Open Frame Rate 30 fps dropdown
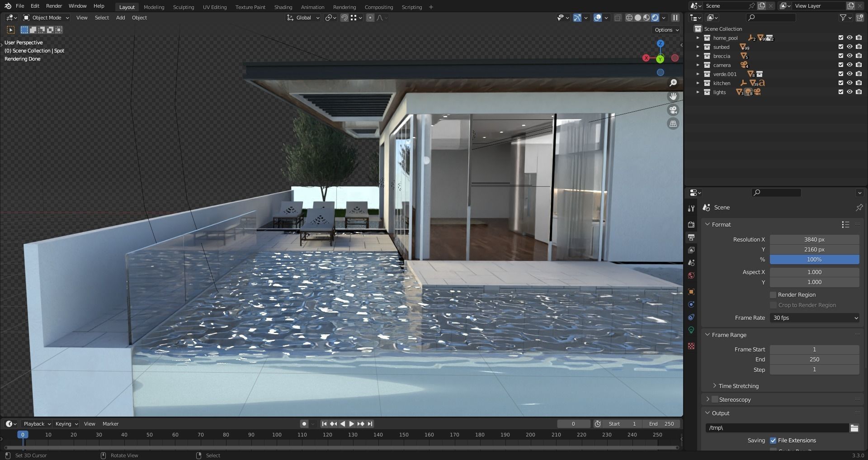The height and width of the screenshot is (460, 868). click(814, 318)
